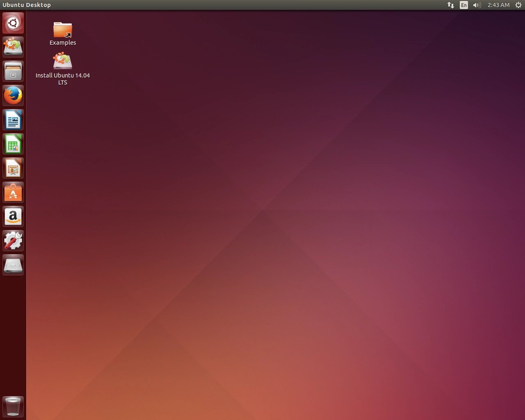
Task: Click the Ubuntu Desktop title in the panel
Action: coord(27,5)
